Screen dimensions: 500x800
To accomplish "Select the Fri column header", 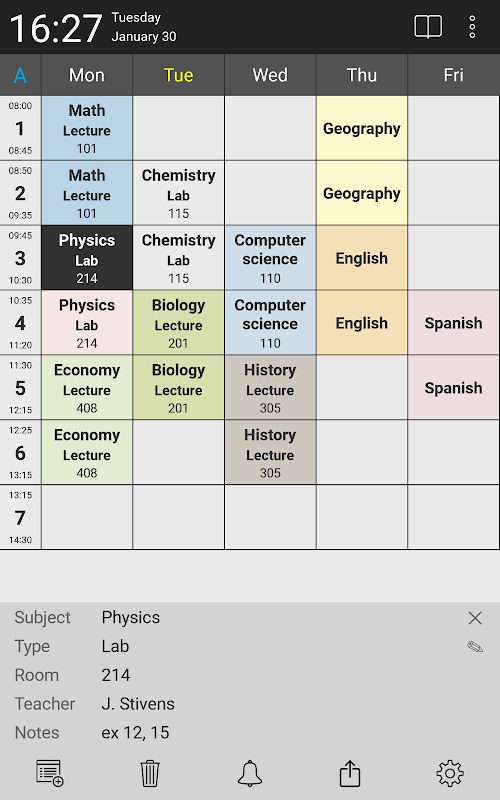I will (x=454, y=75).
